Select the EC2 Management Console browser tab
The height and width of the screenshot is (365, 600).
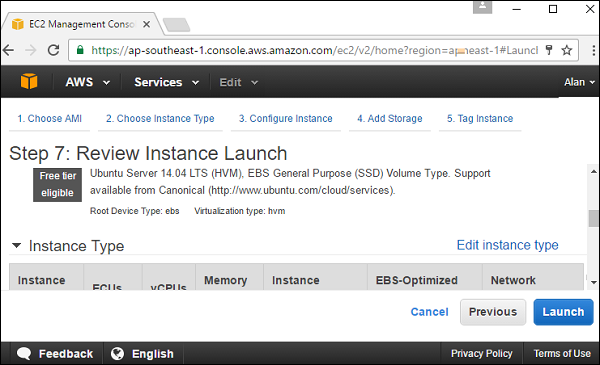82,24
